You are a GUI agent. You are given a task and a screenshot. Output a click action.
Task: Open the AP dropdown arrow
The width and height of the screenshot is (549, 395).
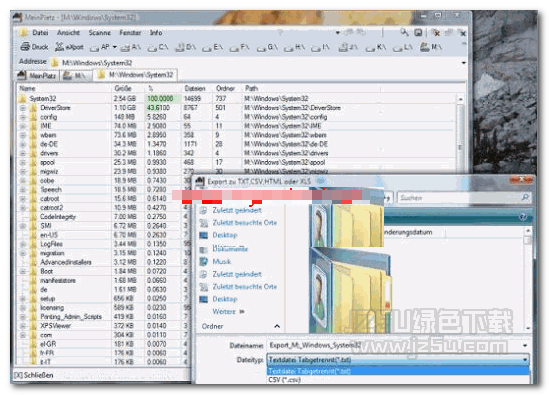coord(114,47)
